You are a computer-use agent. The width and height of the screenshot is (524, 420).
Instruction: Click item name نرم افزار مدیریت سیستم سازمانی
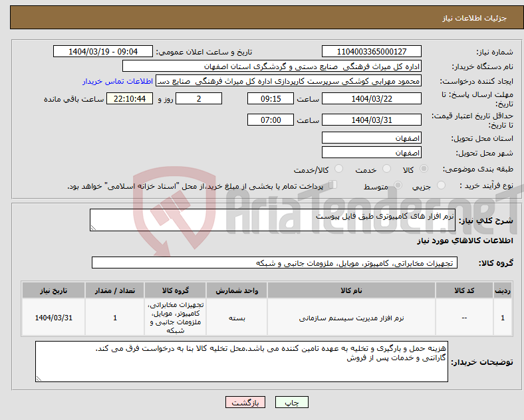pyautogui.click(x=351, y=318)
